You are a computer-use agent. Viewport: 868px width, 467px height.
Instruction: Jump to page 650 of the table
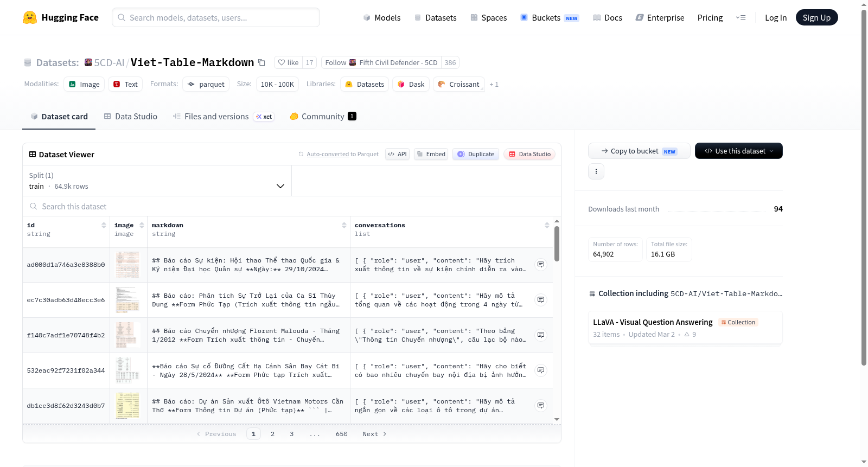click(x=341, y=434)
